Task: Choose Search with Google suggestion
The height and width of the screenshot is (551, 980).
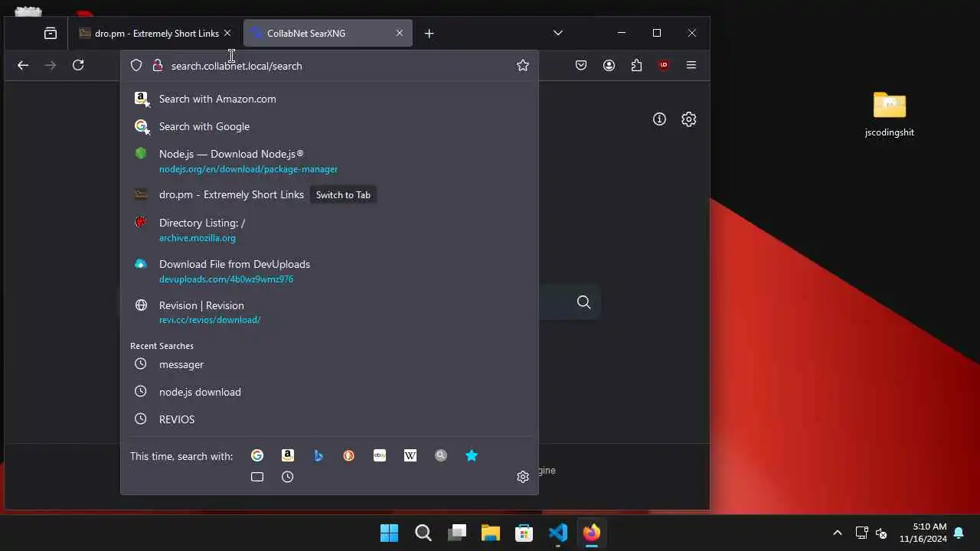Action: pos(329,126)
